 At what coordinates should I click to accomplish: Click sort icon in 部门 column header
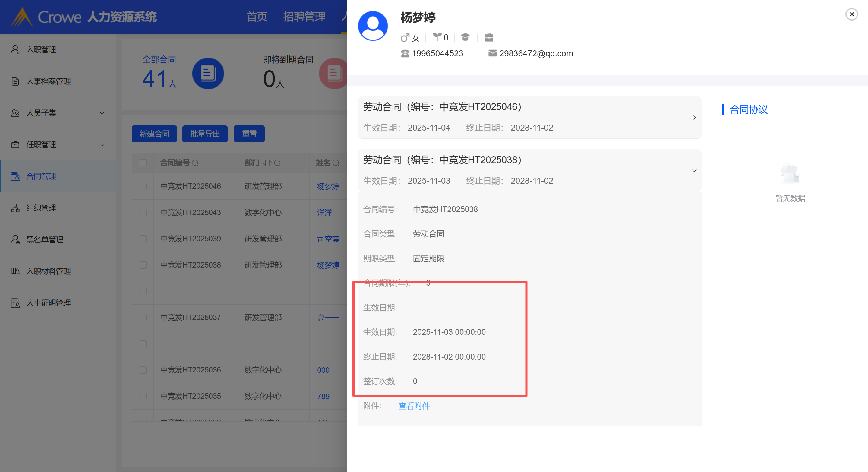(x=267, y=163)
